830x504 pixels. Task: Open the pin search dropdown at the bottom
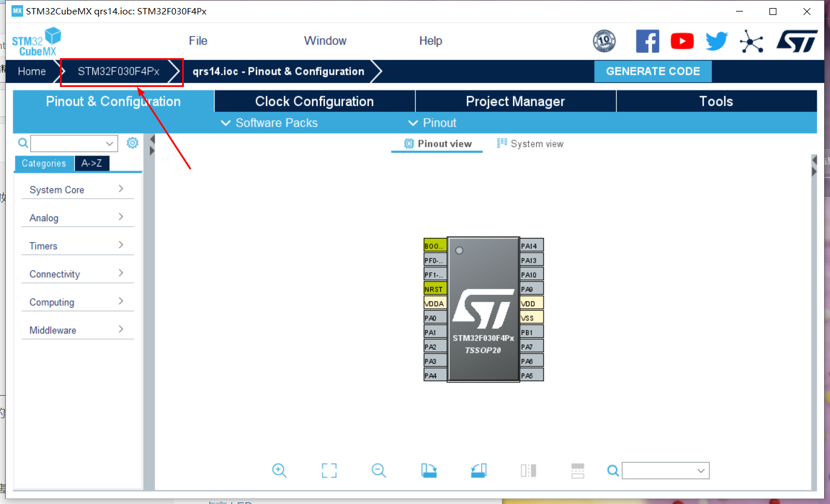coord(701,471)
